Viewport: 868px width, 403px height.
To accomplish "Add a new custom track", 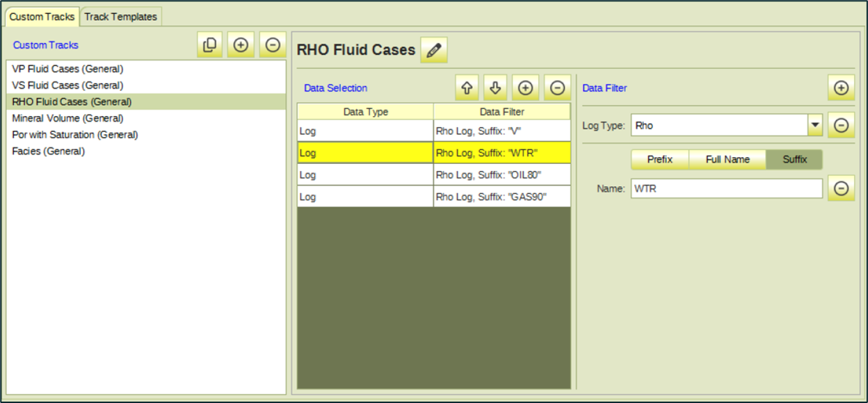I will (x=241, y=45).
